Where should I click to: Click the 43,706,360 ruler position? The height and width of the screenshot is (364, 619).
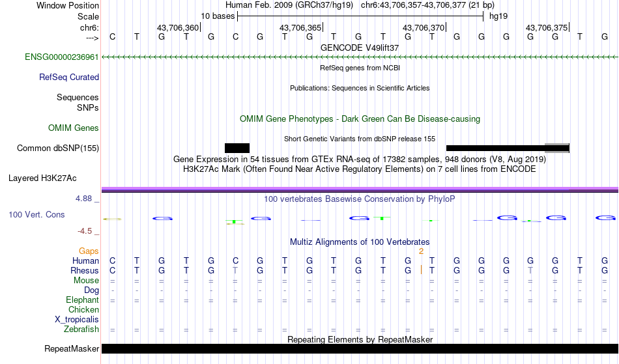(x=178, y=27)
